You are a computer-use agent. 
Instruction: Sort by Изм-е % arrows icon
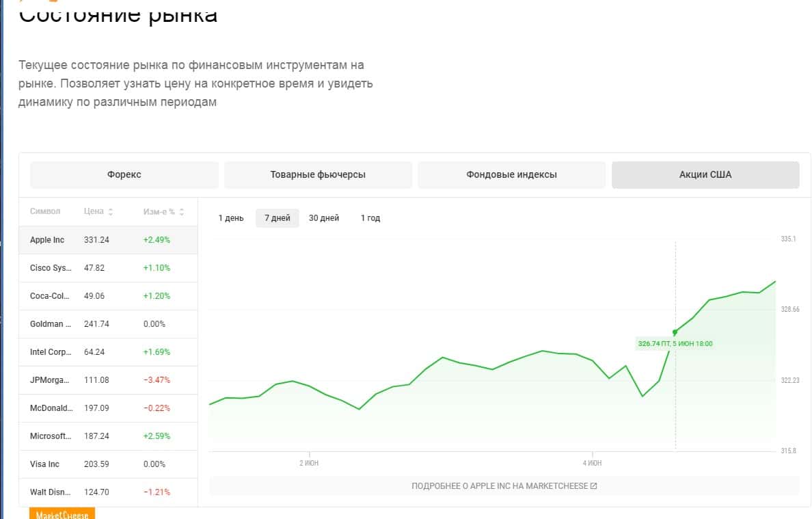pyautogui.click(x=181, y=212)
